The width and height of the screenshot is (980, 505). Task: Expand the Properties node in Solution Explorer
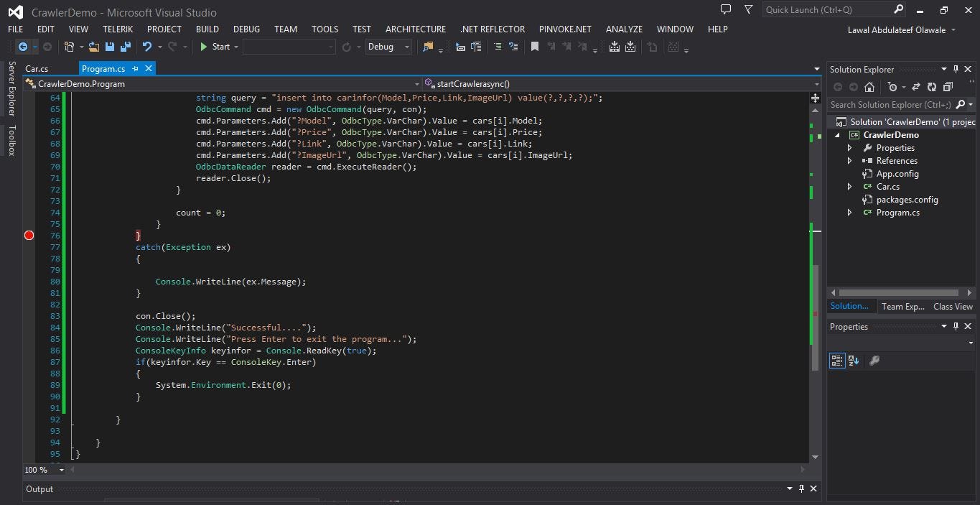(x=850, y=148)
